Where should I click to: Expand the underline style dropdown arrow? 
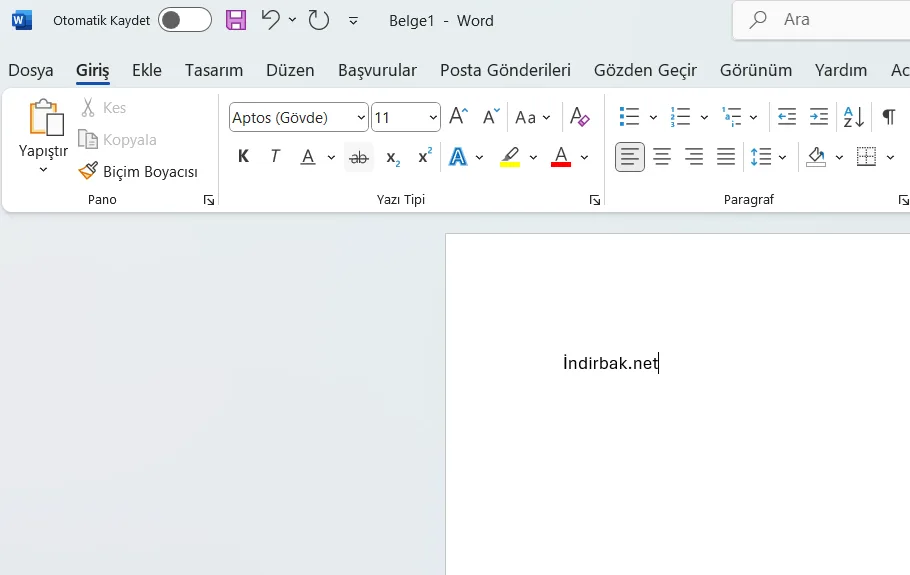(331, 157)
